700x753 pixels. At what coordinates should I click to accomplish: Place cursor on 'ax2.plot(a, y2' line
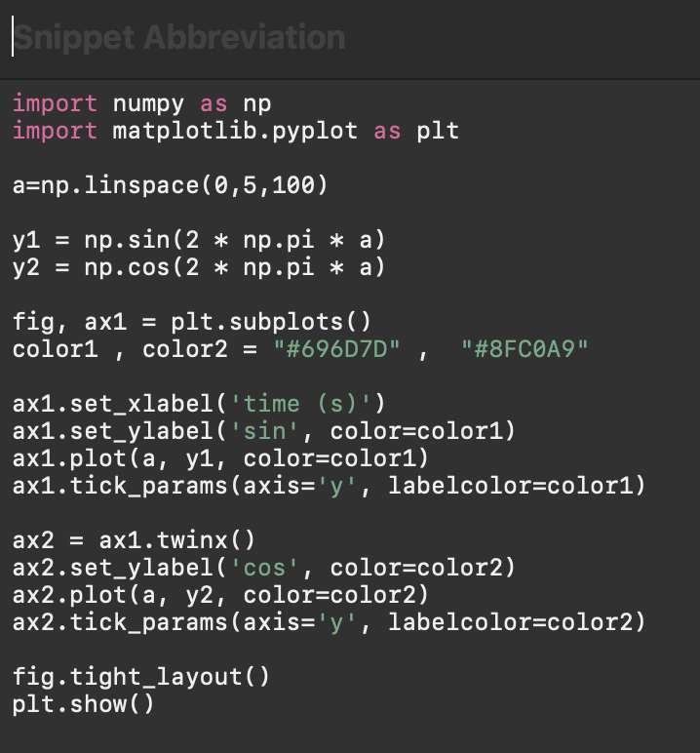[220, 596]
